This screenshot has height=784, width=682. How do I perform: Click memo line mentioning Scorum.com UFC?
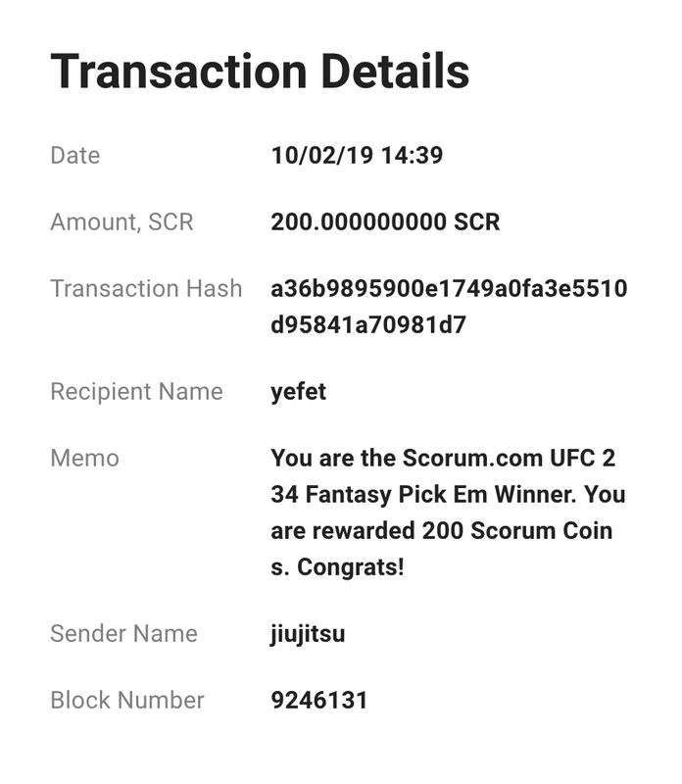click(x=443, y=458)
